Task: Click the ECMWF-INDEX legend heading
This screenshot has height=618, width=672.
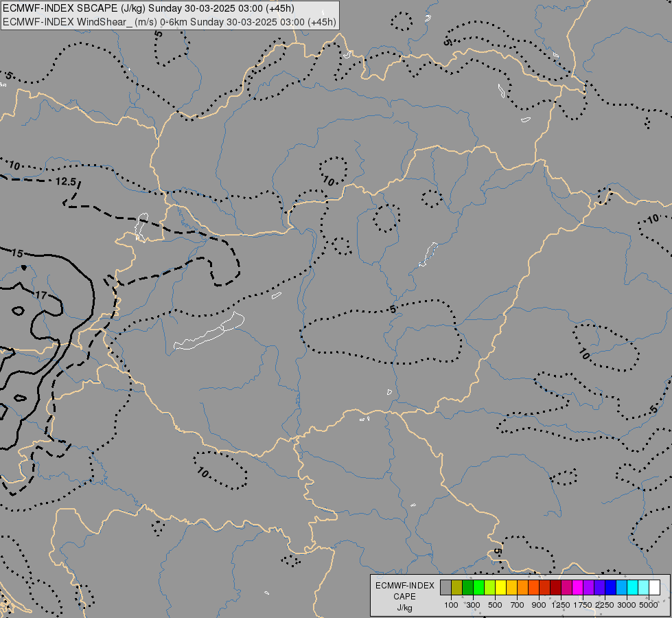Action: 405,586
